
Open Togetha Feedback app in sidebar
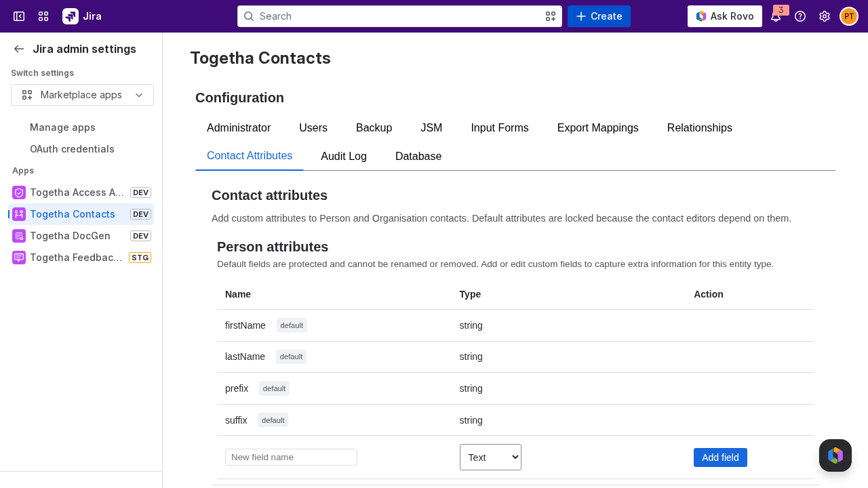tap(81, 258)
